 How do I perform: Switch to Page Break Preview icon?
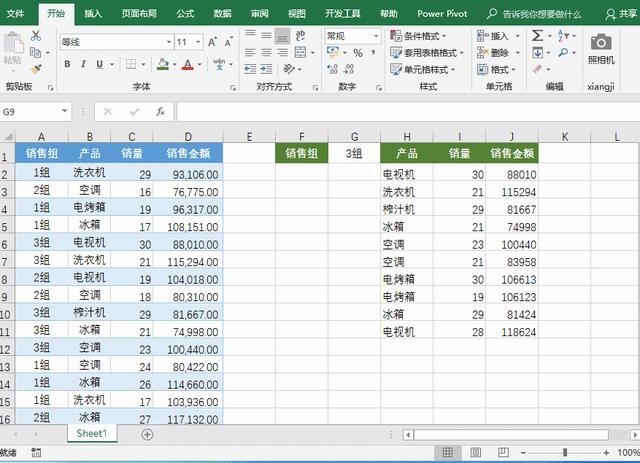[x=503, y=452]
